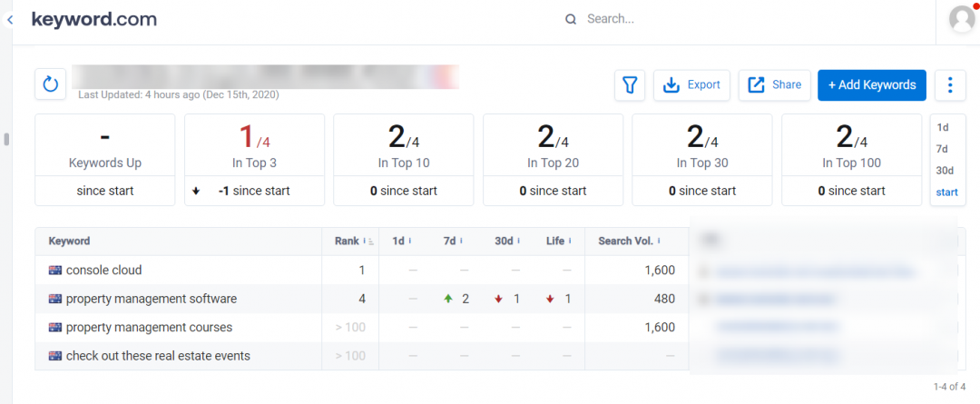Click the Share button
Viewport: 980px width, 404px height.
coord(774,84)
